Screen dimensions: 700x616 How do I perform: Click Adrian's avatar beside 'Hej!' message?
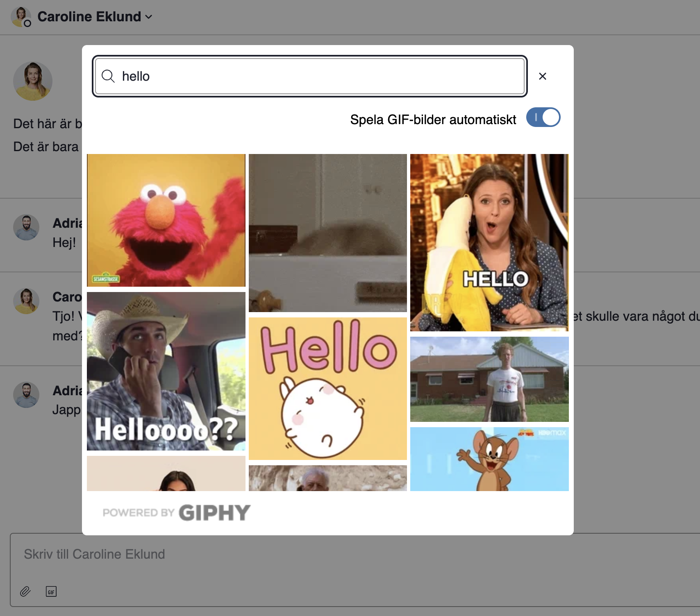tap(26, 227)
